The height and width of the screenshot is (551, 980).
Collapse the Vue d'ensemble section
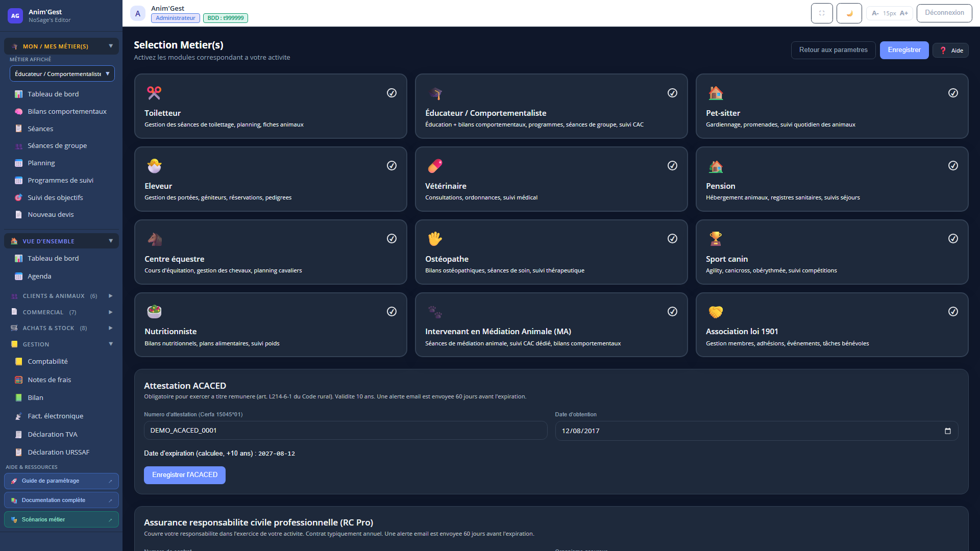(61, 241)
